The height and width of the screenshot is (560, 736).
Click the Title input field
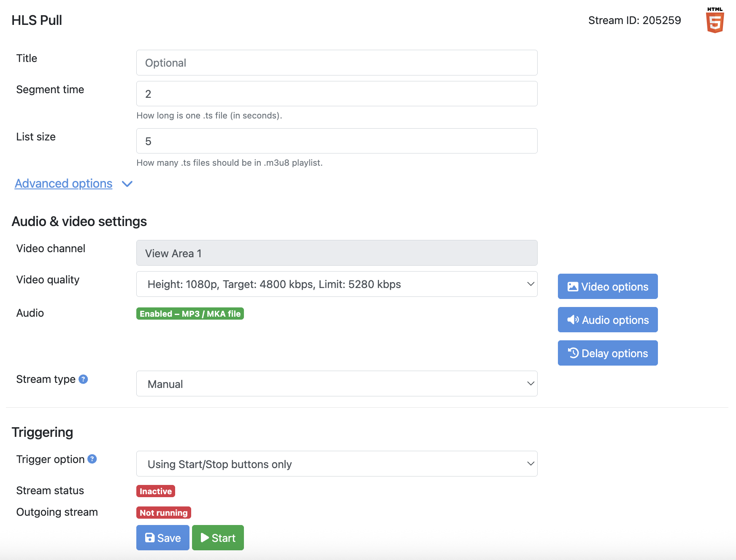(337, 63)
